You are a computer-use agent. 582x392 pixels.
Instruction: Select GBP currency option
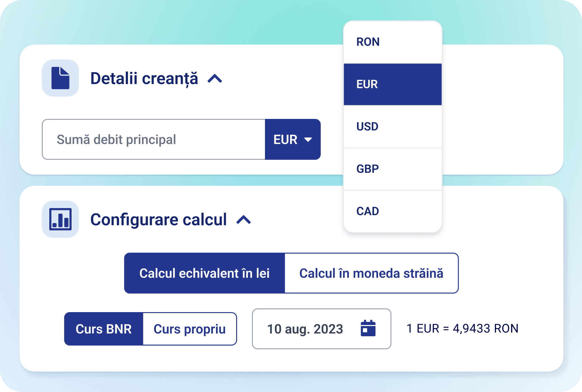coord(392,169)
